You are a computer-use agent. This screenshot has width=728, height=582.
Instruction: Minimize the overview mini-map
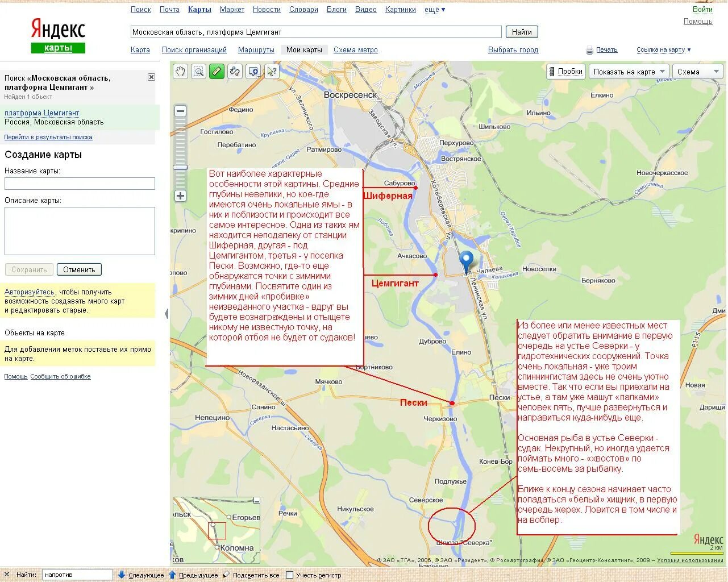[x=257, y=500]
